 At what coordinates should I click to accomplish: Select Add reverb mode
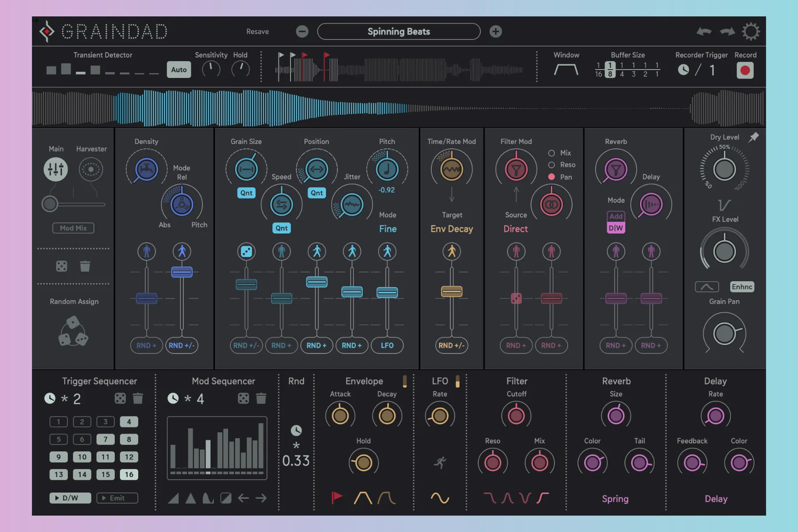(616, 216)
